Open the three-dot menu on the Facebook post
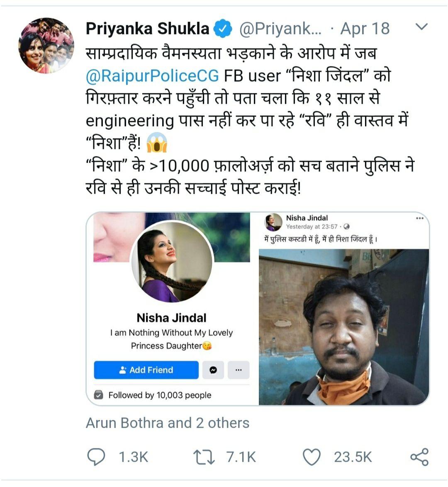 click(x=420, y=219)
